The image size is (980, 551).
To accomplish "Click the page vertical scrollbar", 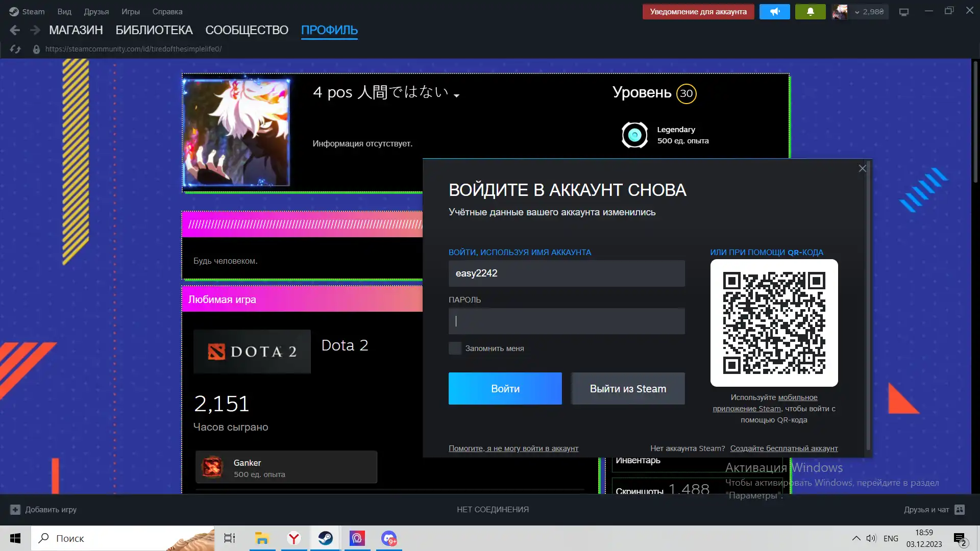I will [975, 122].
